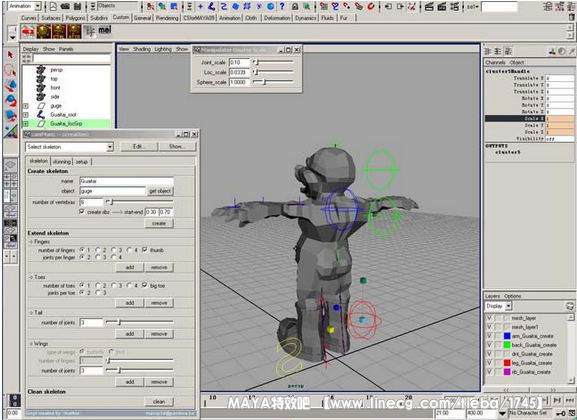Click the add button under Fingers

tap(130, 267)
